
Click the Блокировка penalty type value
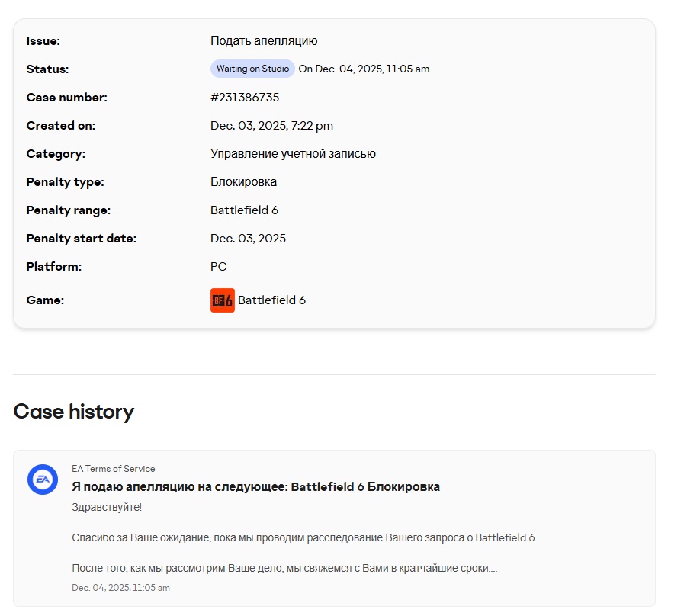click(243, 182)
